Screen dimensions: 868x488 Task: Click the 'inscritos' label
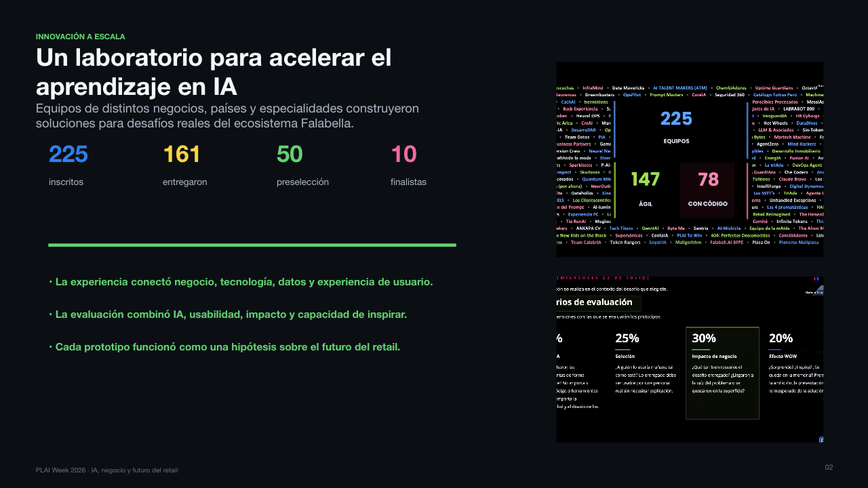[66, 182]
